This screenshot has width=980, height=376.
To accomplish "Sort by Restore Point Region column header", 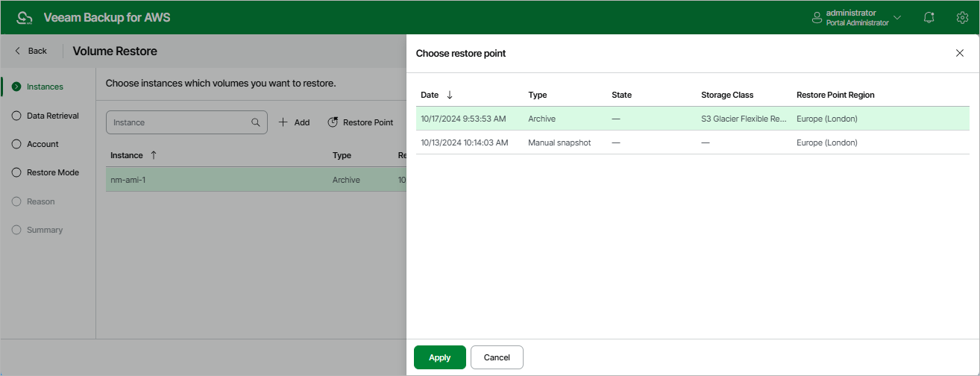I will coord(835,95).
